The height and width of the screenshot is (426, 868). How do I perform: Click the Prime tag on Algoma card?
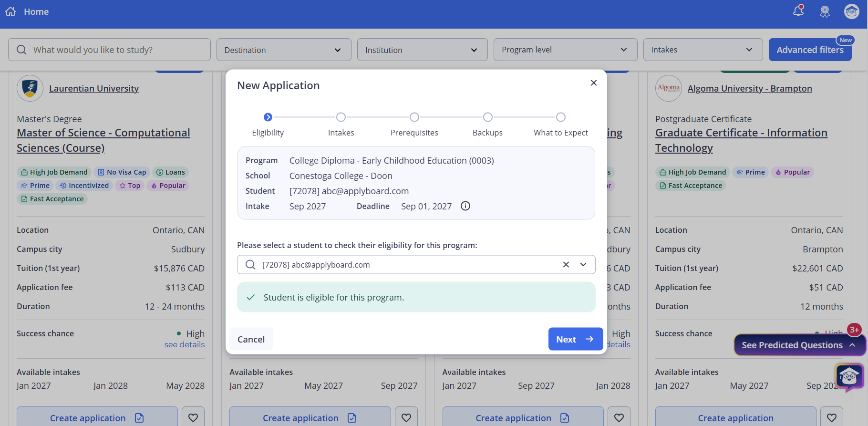750,172
